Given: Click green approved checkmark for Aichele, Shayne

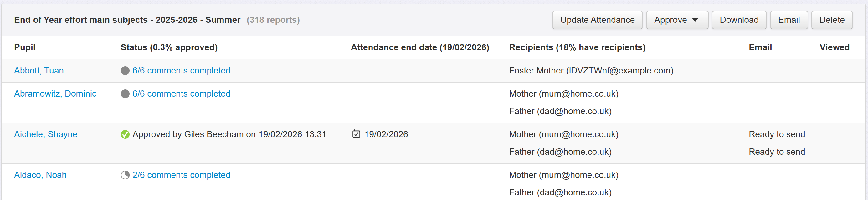Looking at the screenshot, I should point(125,134).
